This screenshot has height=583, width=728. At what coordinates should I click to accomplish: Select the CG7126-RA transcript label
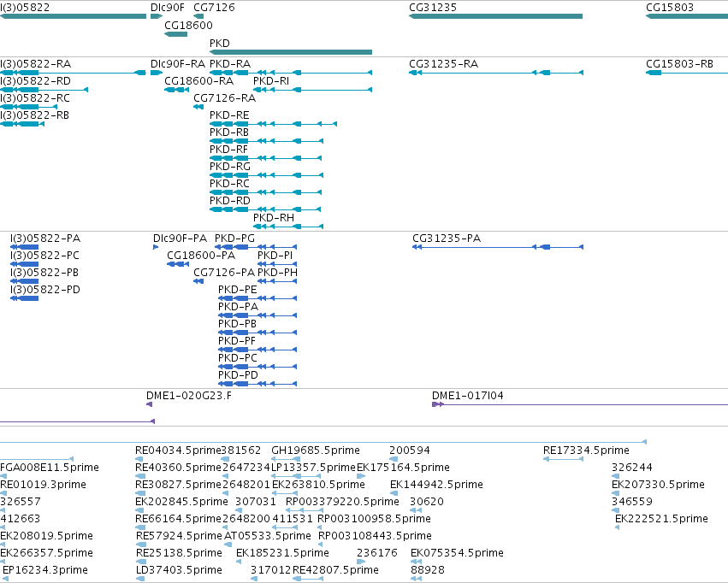[224, 97]
